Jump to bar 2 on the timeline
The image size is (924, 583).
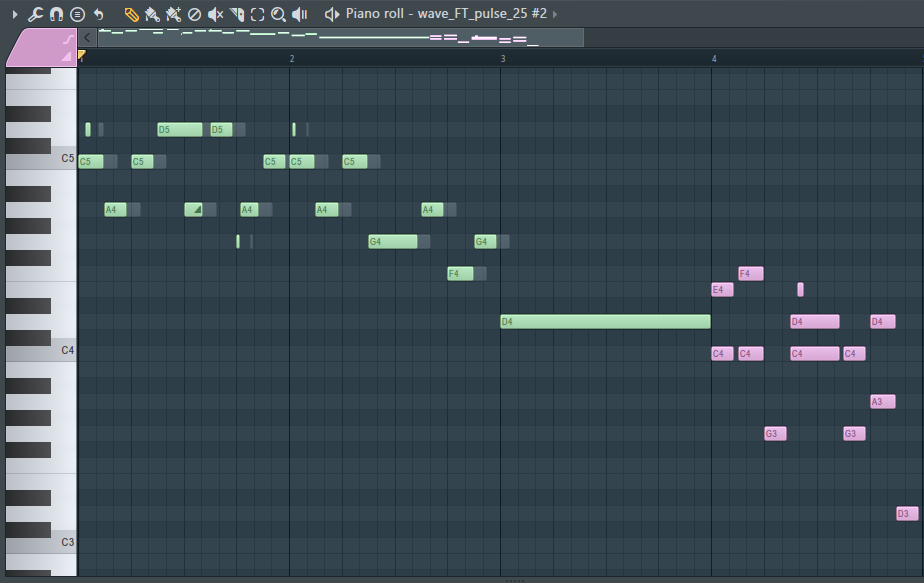click(x=291, y=58)
